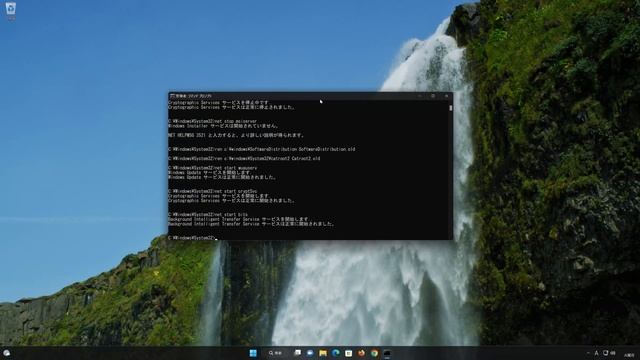Image resolution: width=640 pixels, height=360 pixels.
Task: Click the 'NET HELPMSG 3521' message line
Action: point(236,135)
